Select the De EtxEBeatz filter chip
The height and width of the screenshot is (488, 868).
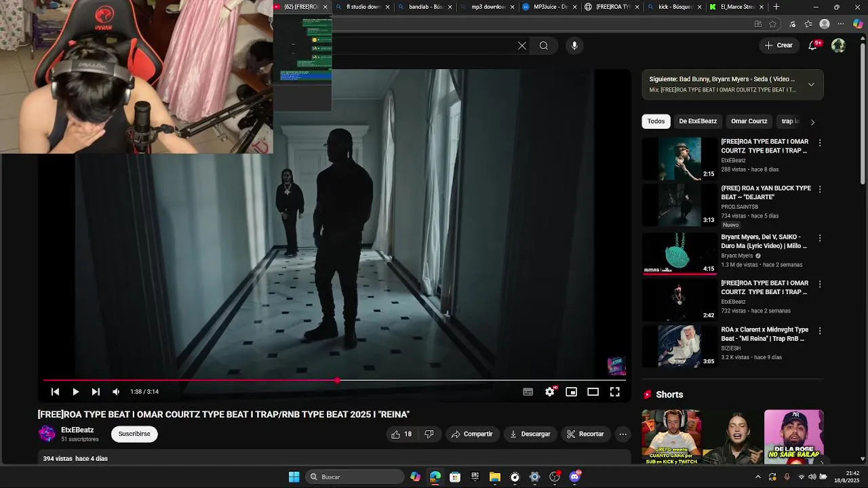[x=698, y=121]
